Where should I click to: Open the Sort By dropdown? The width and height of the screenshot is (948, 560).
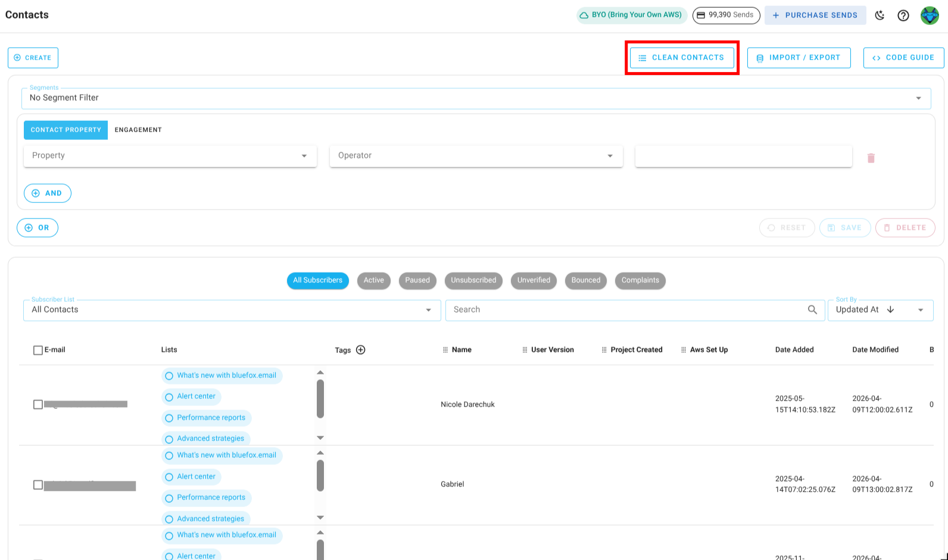point(880,310)
